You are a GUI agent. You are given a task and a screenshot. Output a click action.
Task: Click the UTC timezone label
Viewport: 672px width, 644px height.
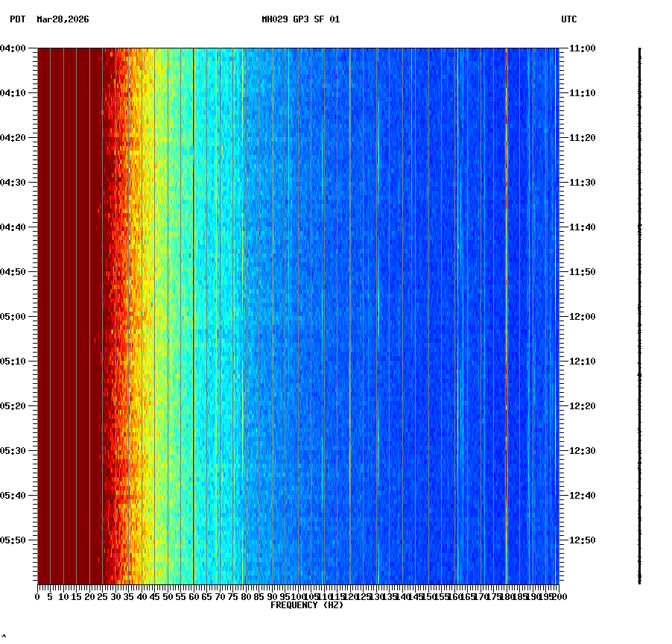click(570, 20)
